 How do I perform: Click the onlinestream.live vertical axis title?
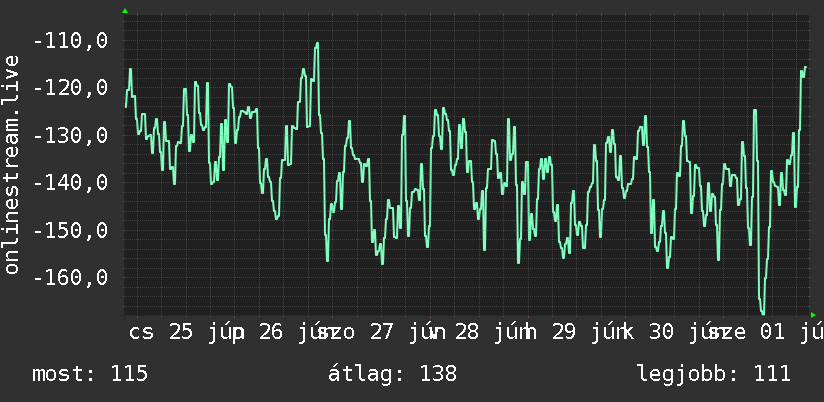point(11,164)
